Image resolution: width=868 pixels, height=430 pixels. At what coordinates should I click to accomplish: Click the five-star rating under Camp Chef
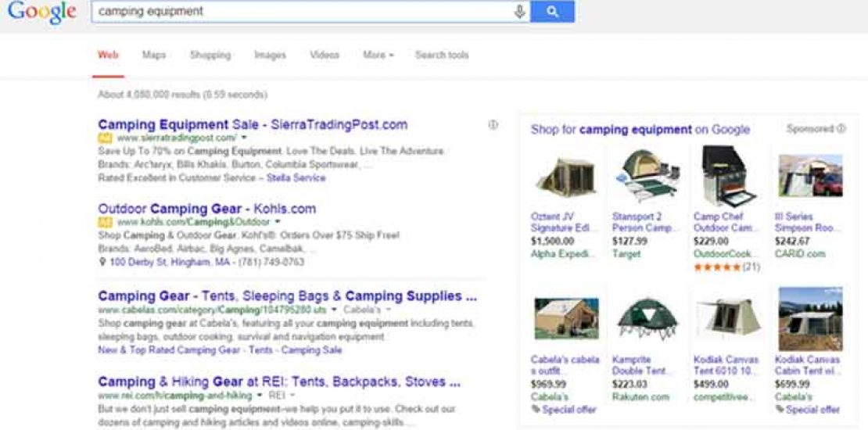point(716,267)
